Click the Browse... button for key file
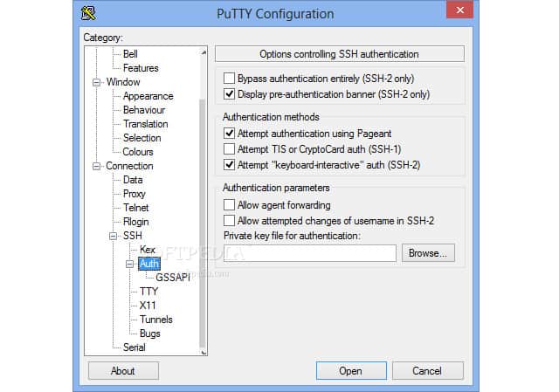Screen dimensions: 559x392 coord(428,253)
